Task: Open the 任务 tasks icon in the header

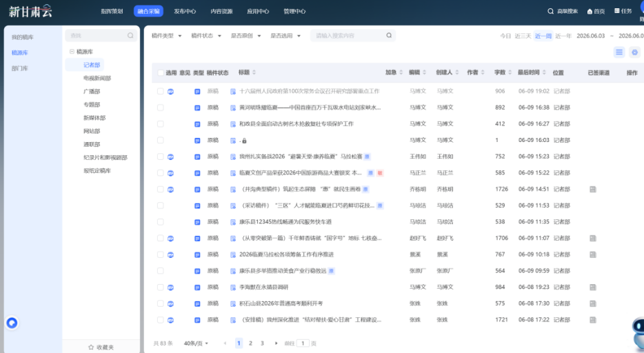Action: click(x=617, y=11)
